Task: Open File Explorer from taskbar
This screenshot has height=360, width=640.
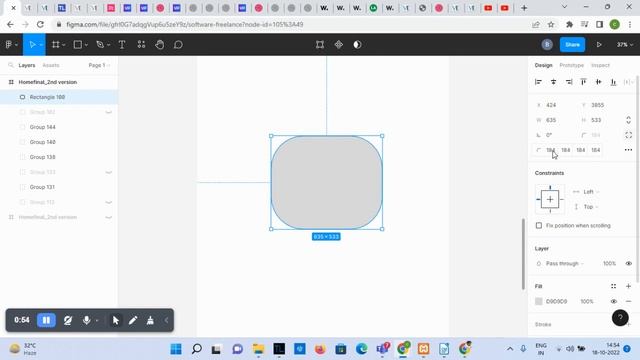Action: pos(258,349)
